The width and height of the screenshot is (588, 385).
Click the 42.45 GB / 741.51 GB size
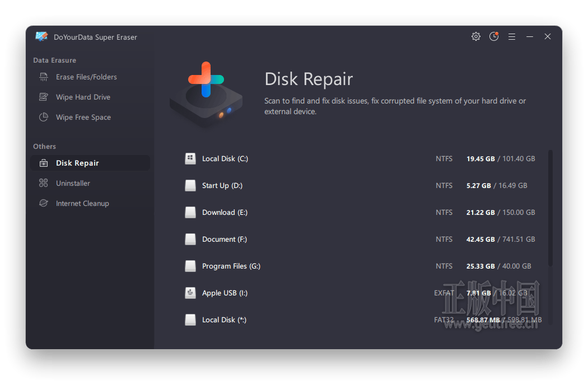pyautogui.click(x=501, y=239)
